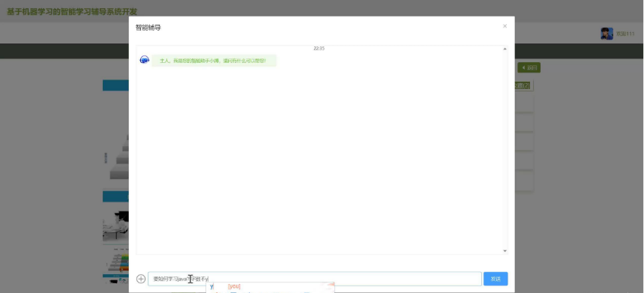The height and width of the screenshot is (293, 644).
Task: Click the circled plus attachment icon
Action: pyautogui.click(x=141, y=279)
